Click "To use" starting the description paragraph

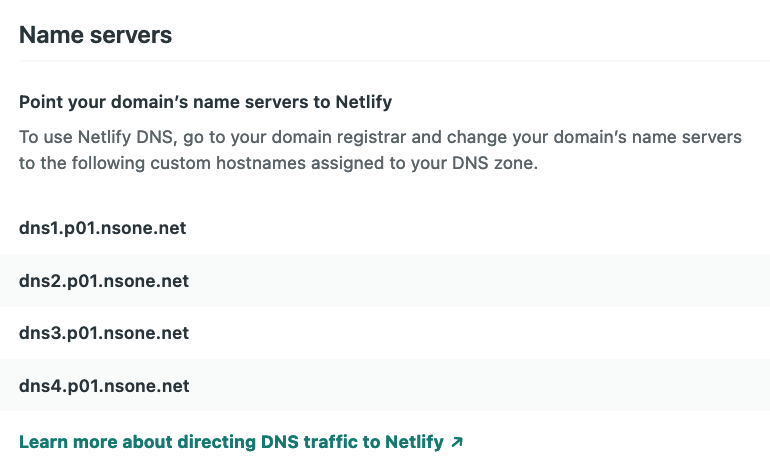pyautogui.click(x=46, y=137)
